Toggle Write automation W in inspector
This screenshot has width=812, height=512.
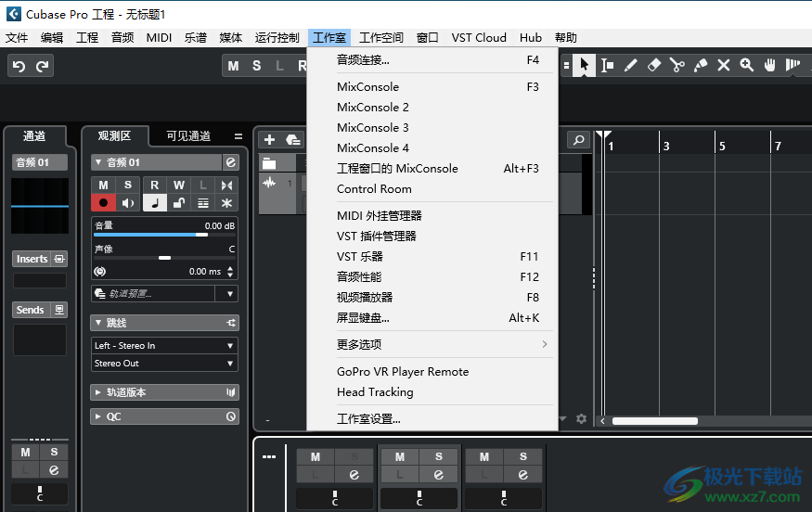pyautogui.click(x=179, y=185)
